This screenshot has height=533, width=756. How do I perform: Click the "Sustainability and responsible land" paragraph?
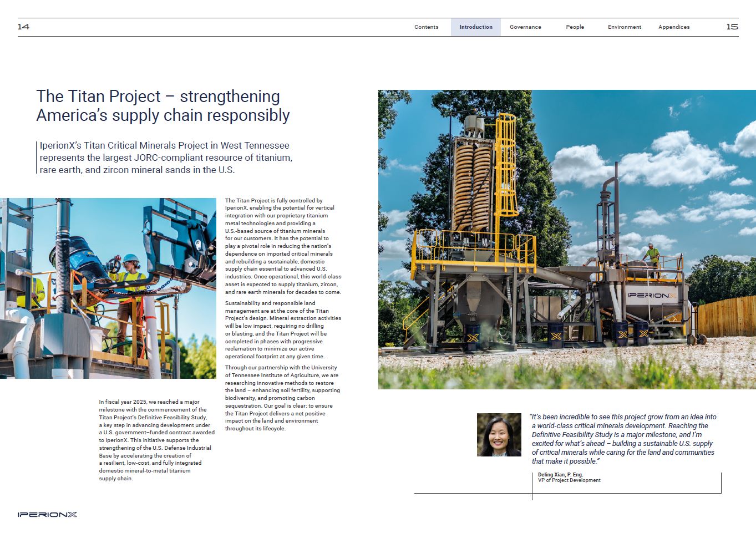(x=282, y=330)
